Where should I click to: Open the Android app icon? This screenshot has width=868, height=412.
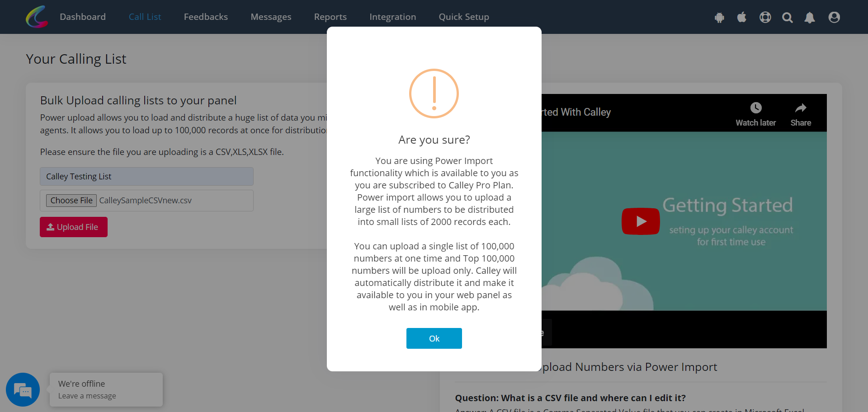[x=719, y=17]
